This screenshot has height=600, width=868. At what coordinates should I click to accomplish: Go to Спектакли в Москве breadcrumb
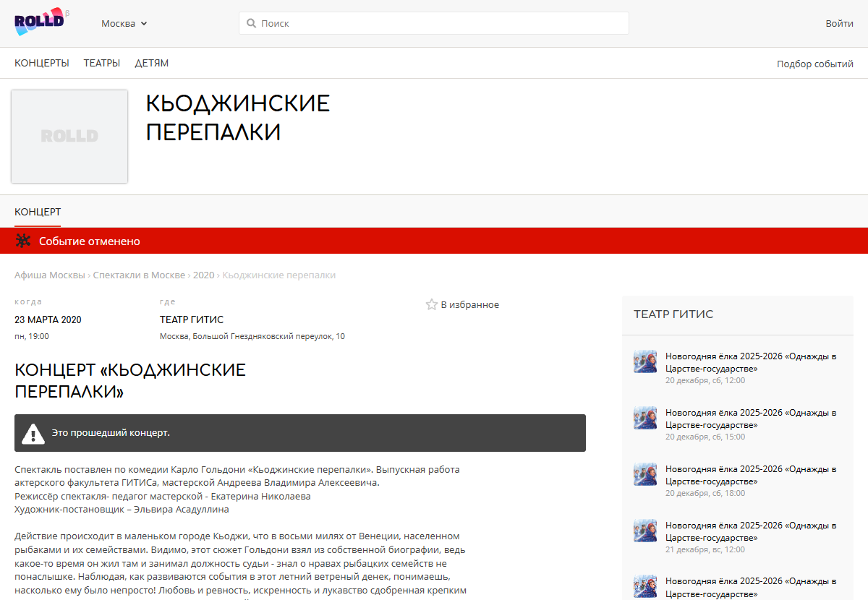[139, 275]
